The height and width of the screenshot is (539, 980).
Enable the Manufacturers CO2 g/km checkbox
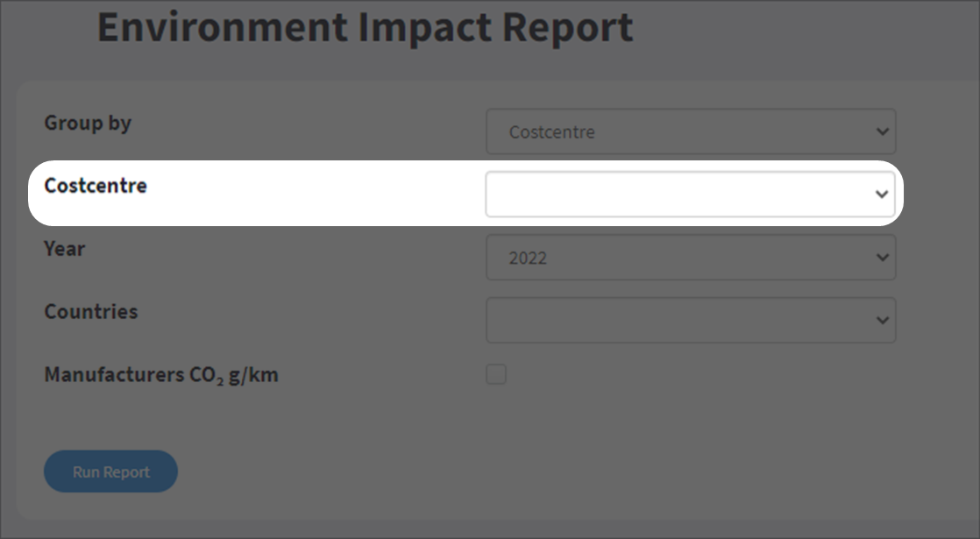pyautogui.click(x=496, y=374)
